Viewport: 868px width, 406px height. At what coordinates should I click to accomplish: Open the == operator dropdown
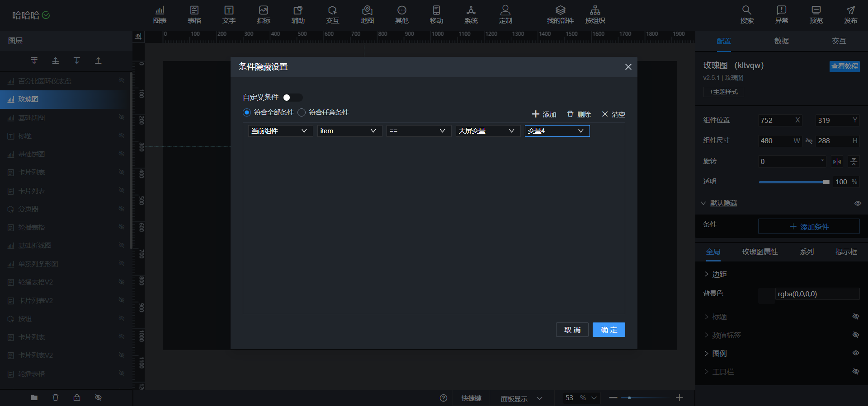coord(419,131)
